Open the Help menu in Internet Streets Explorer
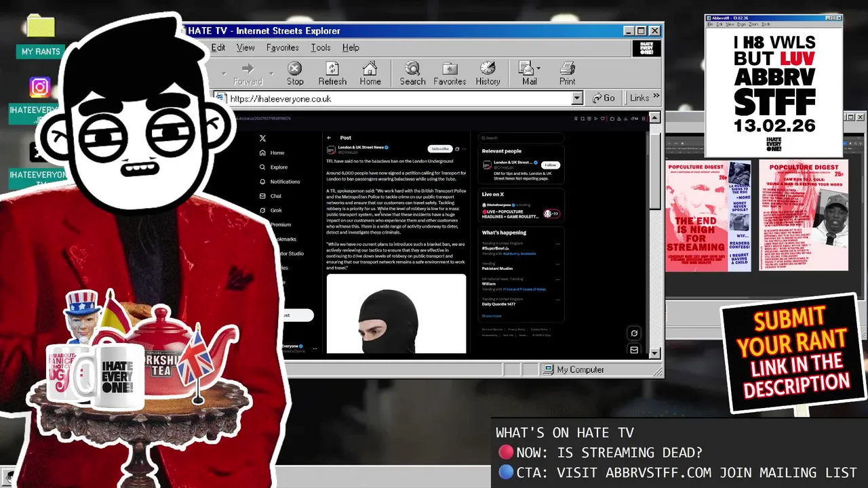The width and height of the screenshot is (868, 488). click(x=351, y=47)
